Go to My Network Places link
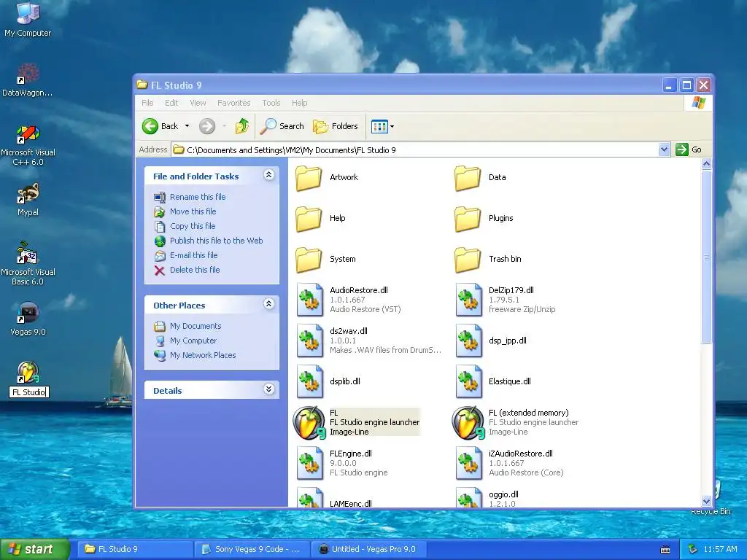The image size is (747, 560). [x=203, y=355]
